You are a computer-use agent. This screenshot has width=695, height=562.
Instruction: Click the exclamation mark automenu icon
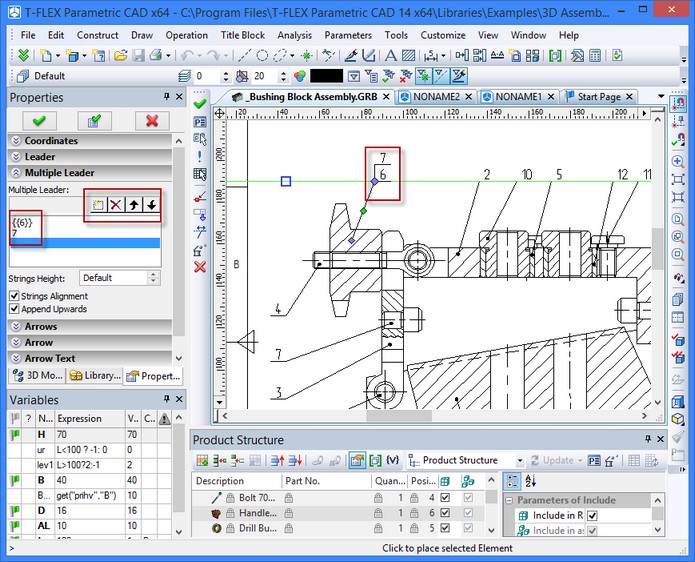coord(200,156)
